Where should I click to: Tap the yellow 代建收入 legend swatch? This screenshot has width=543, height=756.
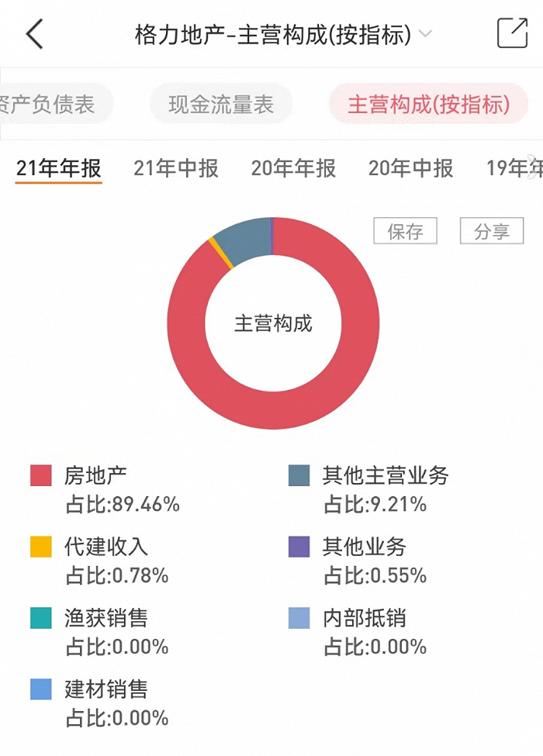[x=41, y=547]
